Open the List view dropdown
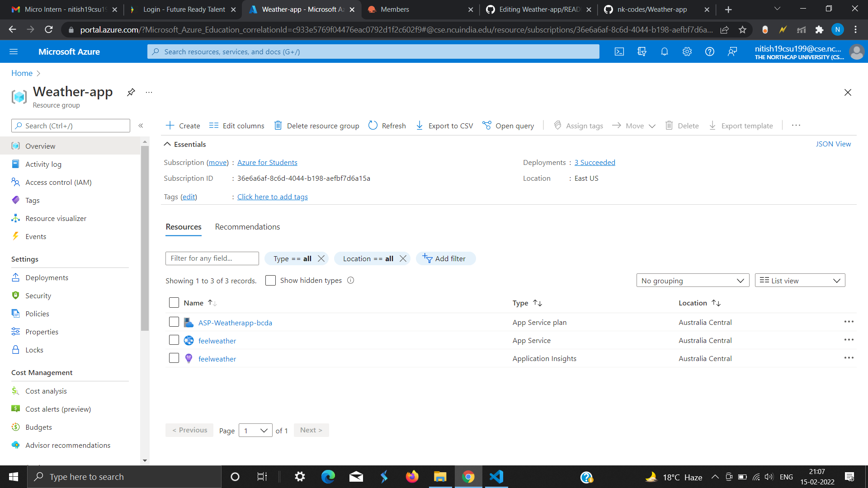The width and height of the screenshot is (868, 488). (x=799, y=281)
